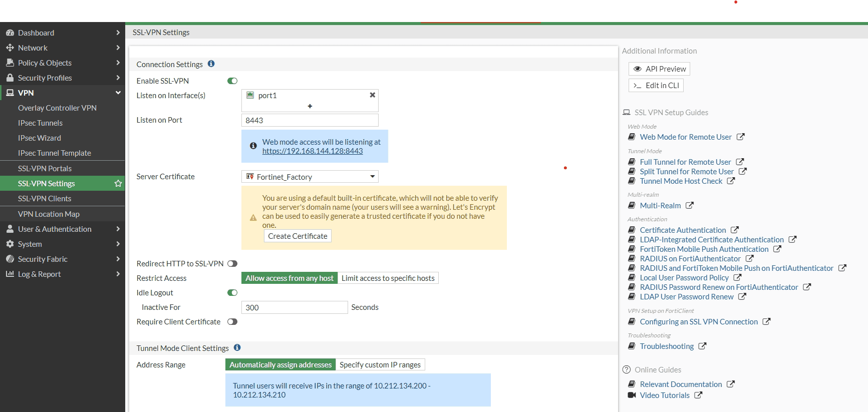Click the Security Profiles lock icon

[x=10, y=78]
